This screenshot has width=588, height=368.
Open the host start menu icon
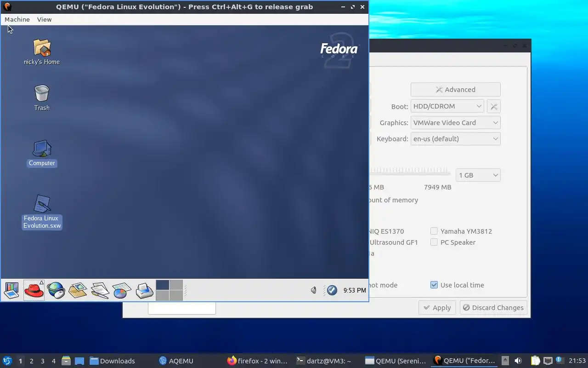[7, 361]
